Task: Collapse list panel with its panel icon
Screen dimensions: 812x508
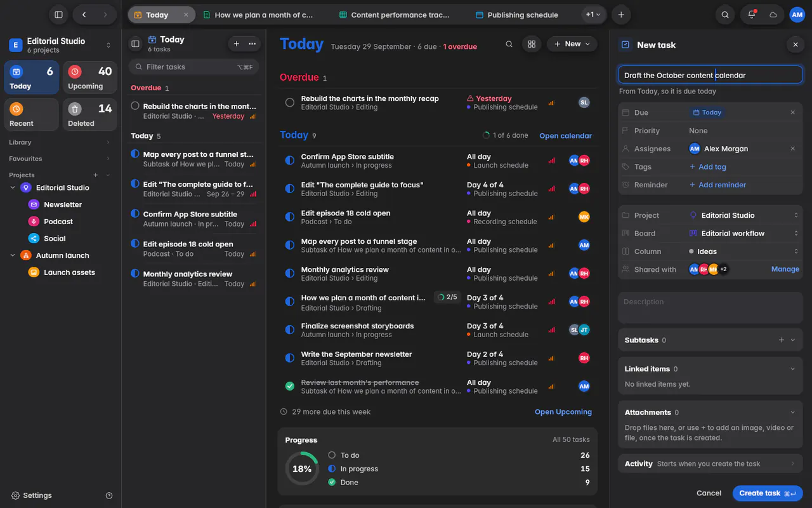Action: click(135, 44)
